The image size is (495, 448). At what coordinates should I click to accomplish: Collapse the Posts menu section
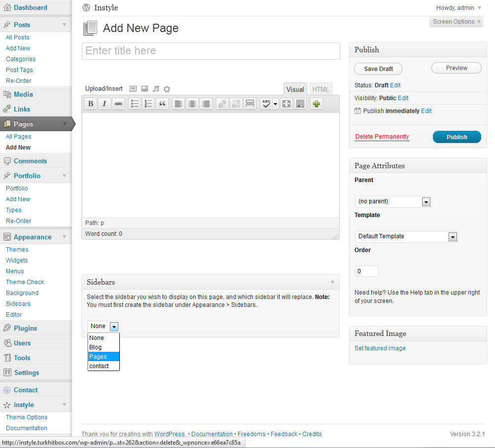point(65,25)
